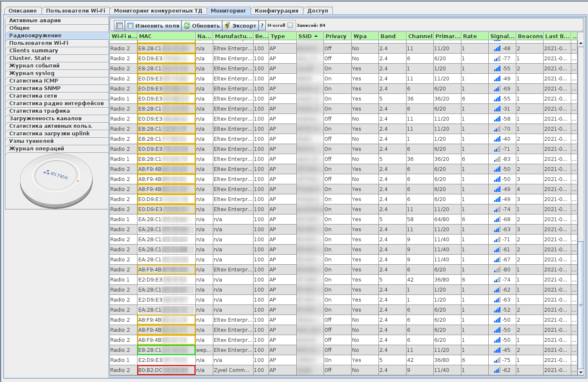Click the Изменить поля button
This screenshot has height=382, width=588.
(x=153, y=26)
